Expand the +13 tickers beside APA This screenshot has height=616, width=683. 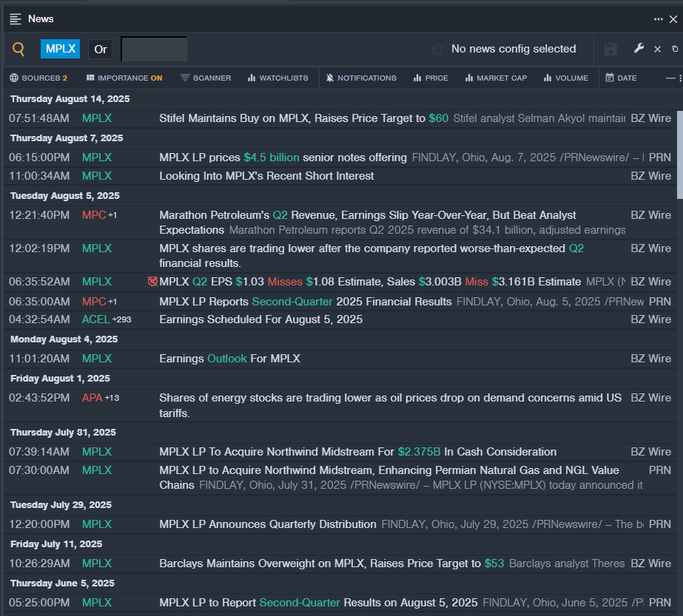pyautogui.click(x=112, y=398)
